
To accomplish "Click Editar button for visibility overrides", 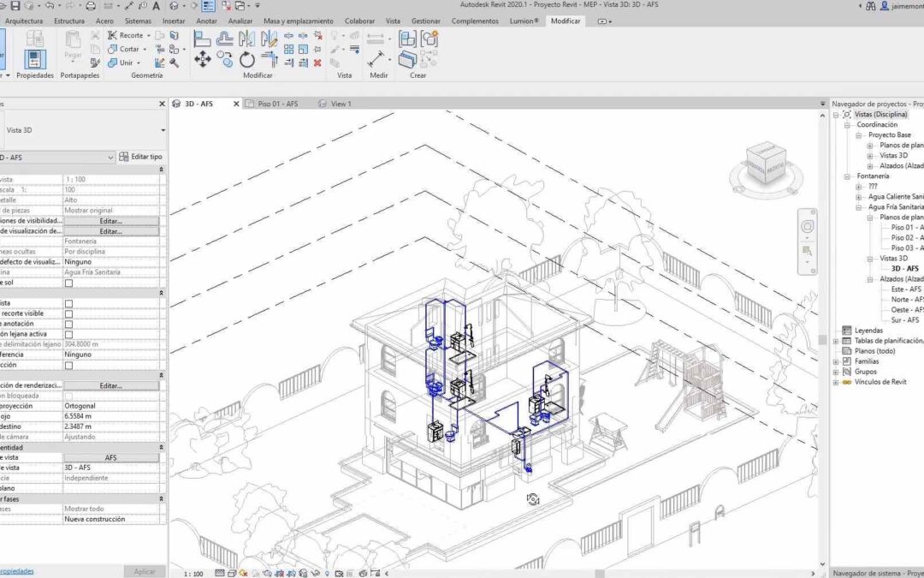I will tap(110, 221).
